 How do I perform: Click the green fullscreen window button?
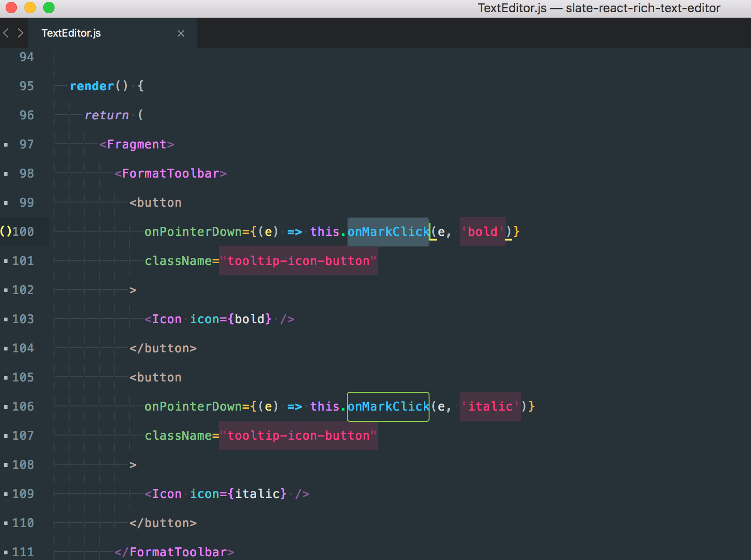(x=48, y=8)
